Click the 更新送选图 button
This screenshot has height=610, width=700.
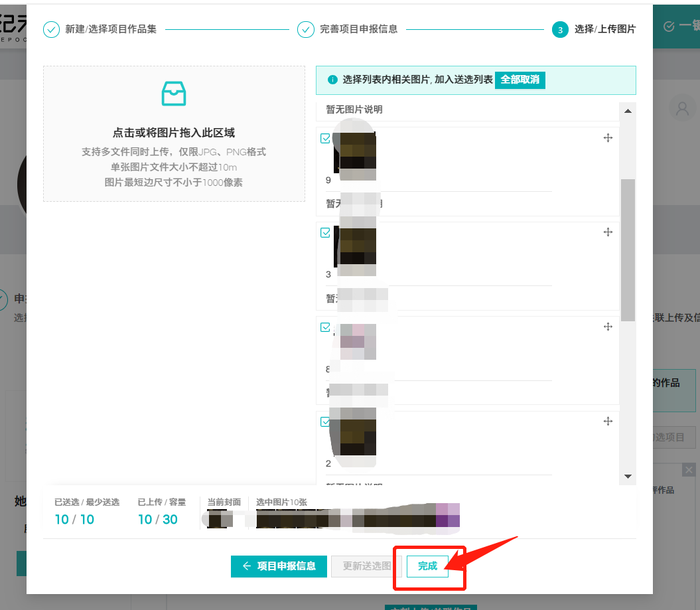pyautogui.click(x=366, y=566)
